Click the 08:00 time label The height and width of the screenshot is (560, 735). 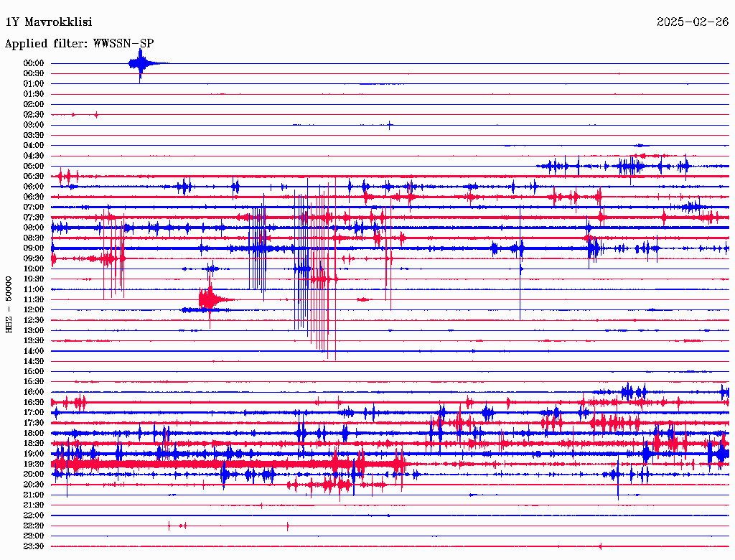(x=34, y=228)
